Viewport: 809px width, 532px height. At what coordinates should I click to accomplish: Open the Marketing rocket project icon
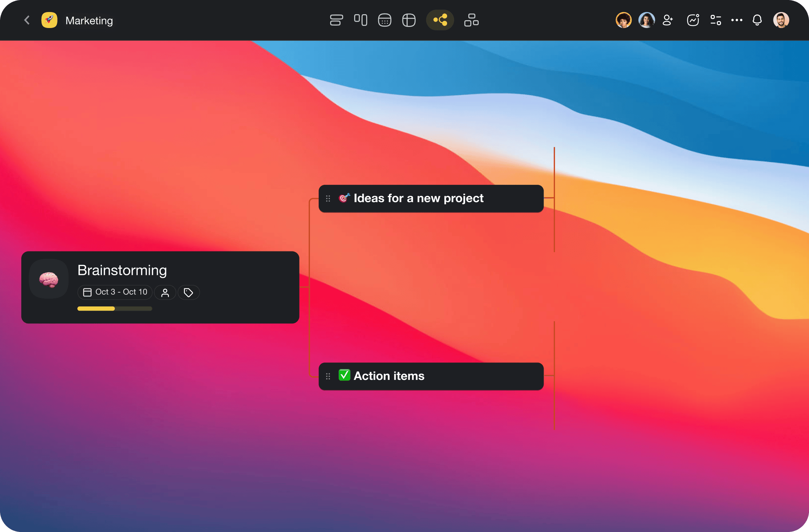click(x=49, y=20)
